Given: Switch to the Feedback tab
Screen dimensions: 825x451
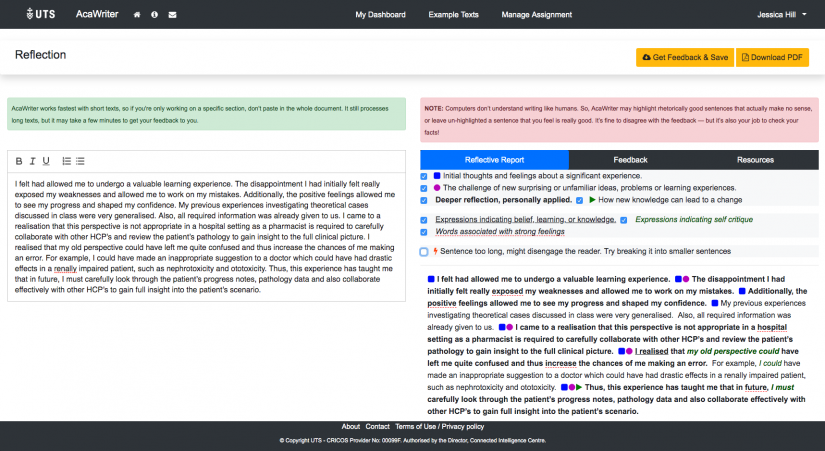Looking at the screenshot, I should point(630,160).
